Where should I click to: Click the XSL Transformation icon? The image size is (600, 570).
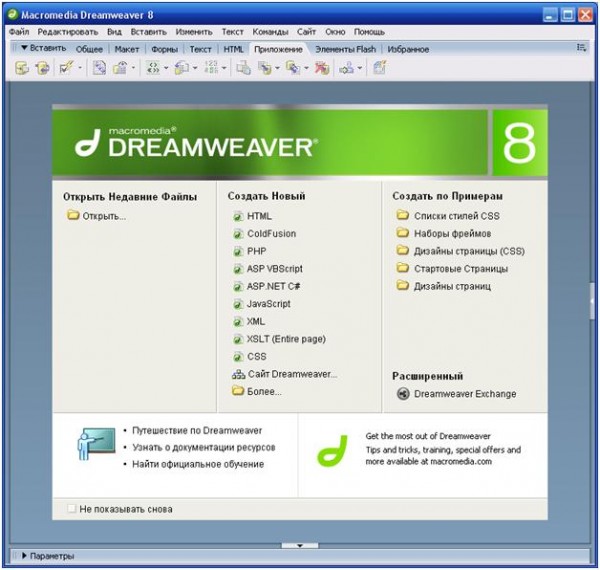(380, 68)
